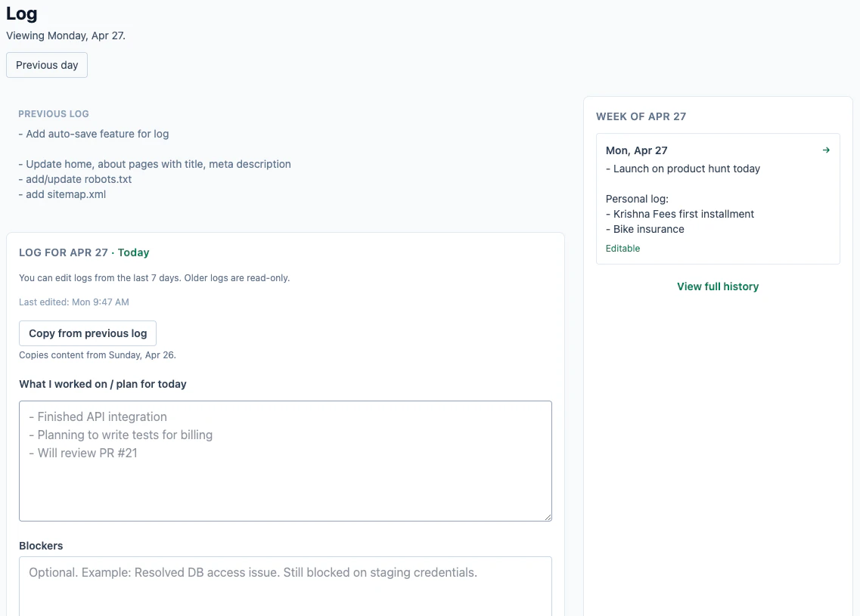Click the Editable label in week card
The image size is (860, 616).
pyautogui.click(x=622, y=248)
